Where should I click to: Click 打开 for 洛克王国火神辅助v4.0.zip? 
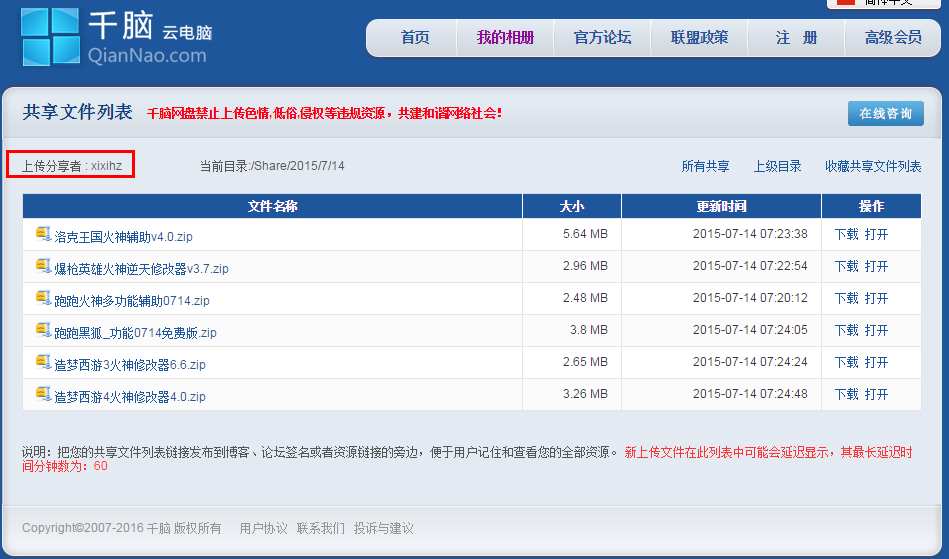coord(876,234)
